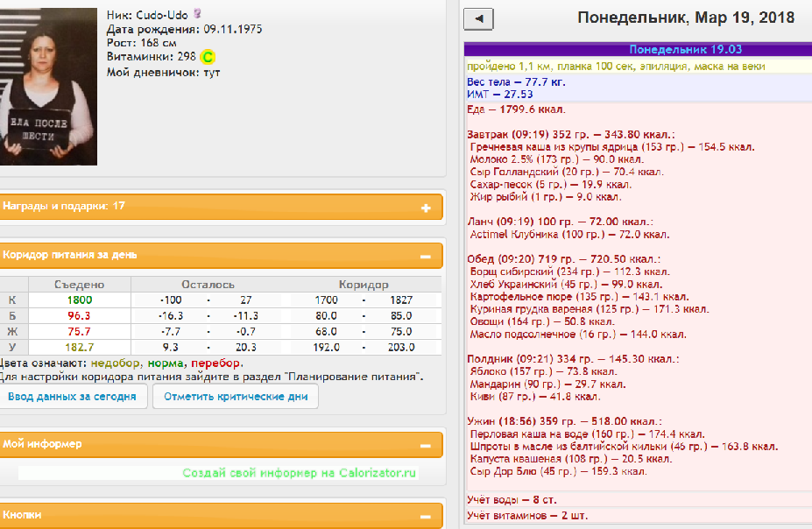This screenshot has height=529, width=812.
Task: Click the Обед (09:20) meal heading
Action: click(x=563, y=258)
